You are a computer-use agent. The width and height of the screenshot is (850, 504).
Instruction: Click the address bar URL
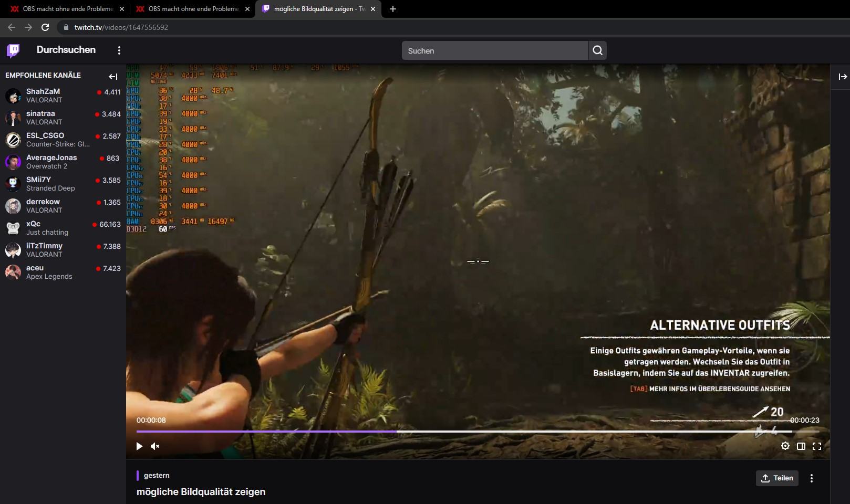[121, 27]
